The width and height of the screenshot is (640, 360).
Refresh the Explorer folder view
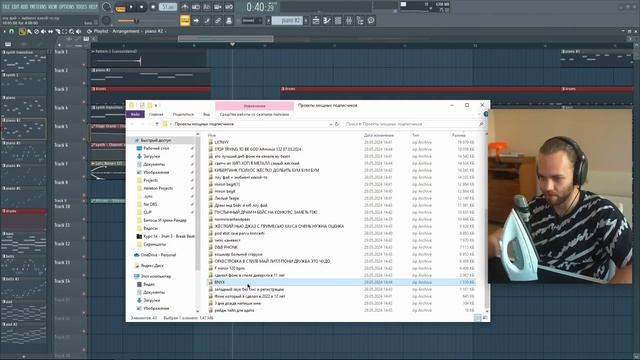pyautogui.click(x=337, y=124)
